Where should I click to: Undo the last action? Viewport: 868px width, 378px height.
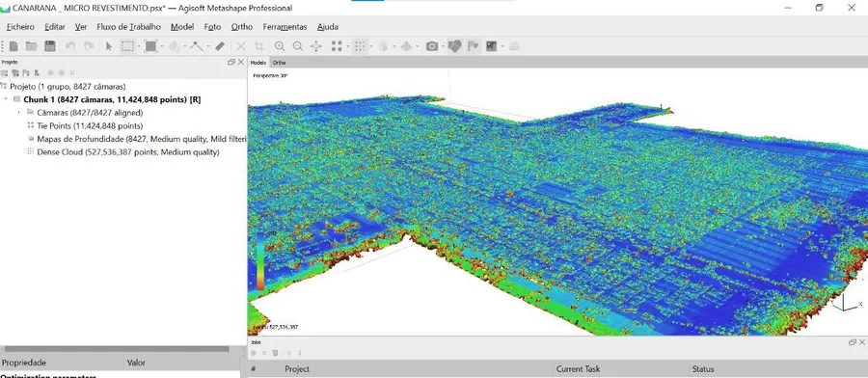(x=70, y=46)
